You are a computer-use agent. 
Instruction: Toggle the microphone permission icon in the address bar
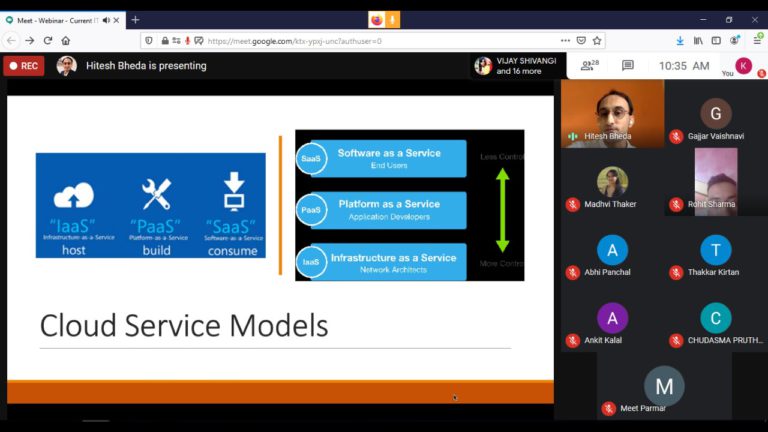[187, 41]
